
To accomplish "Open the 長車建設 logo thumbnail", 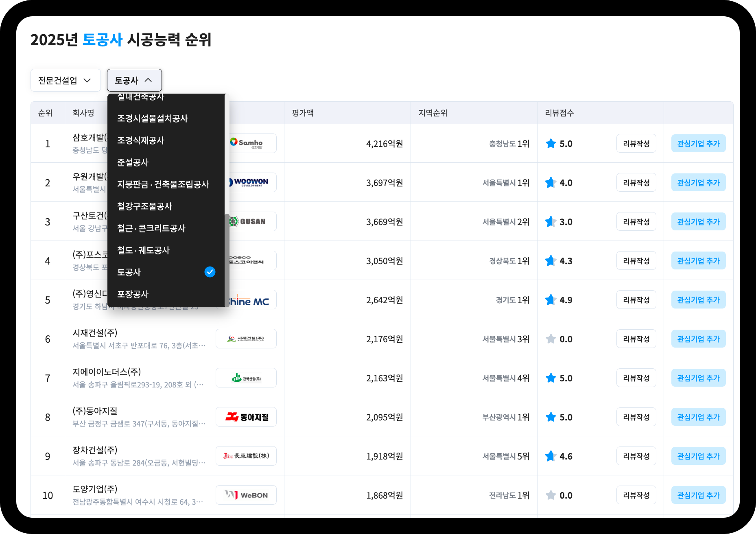I will [246, 456].
